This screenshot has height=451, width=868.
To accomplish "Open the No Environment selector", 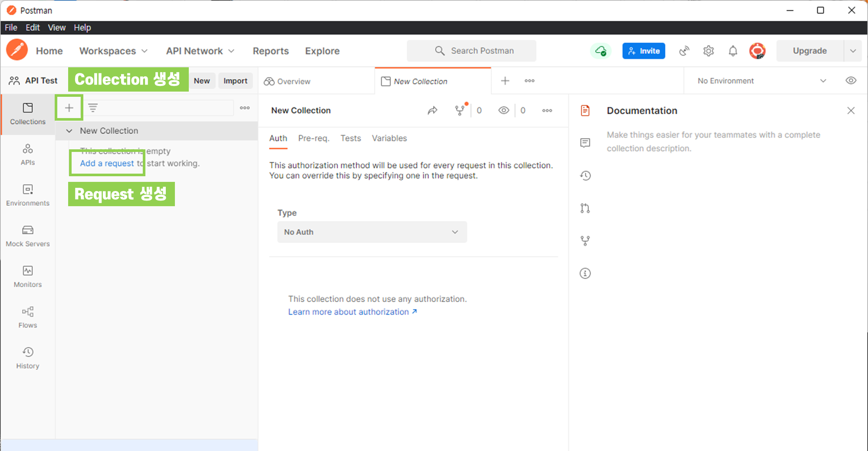I will point(762,81).
